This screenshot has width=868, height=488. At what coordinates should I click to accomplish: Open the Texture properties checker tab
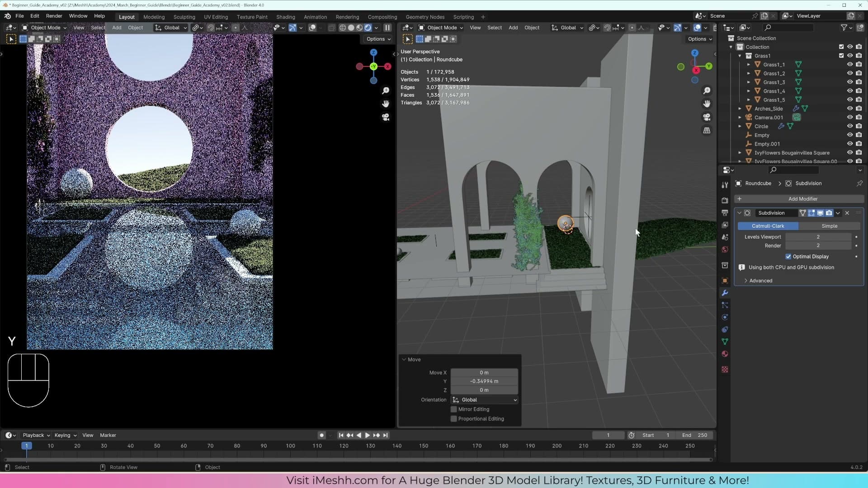pyautogui.click(x=725, y=369)
